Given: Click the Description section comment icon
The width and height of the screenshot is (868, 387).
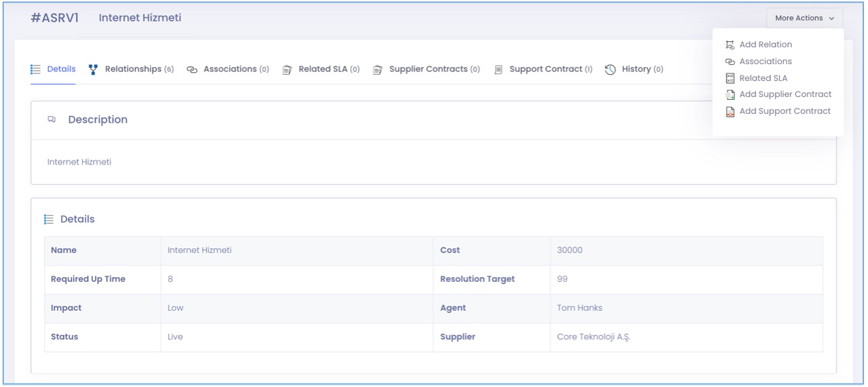Looking at the screenshot, I should [52, 119].
